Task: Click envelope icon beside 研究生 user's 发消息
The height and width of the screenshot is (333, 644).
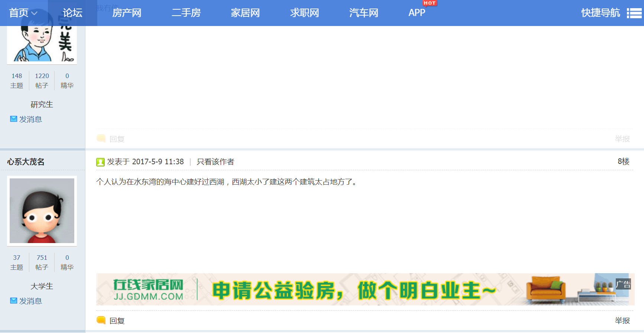Action: (14, 119)
